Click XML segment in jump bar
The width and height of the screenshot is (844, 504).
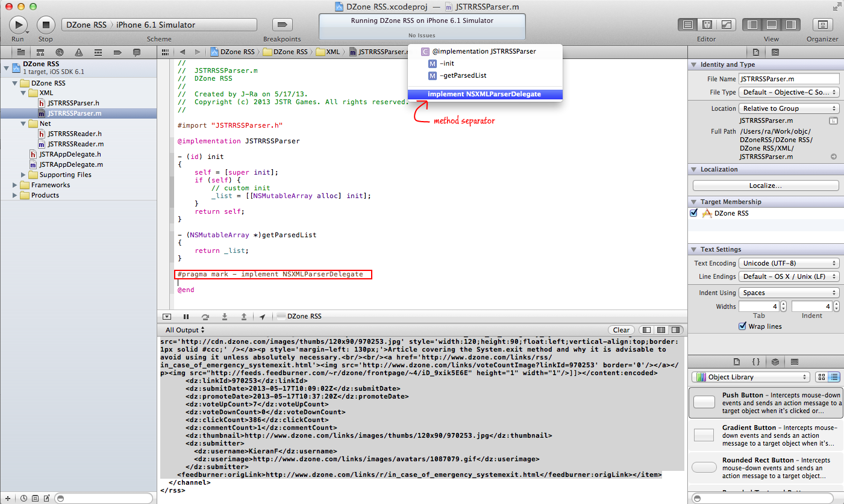[x=328, y=52]
